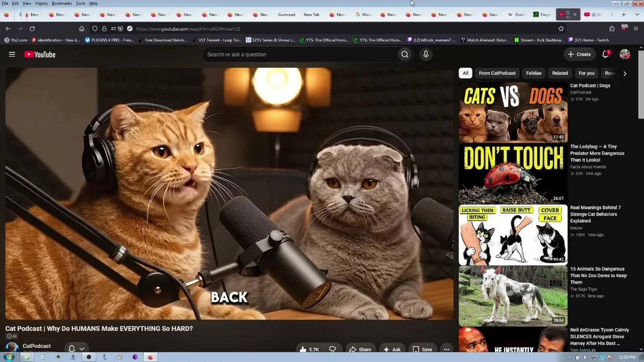Start voice search with the microphone

tap(426, 54)
